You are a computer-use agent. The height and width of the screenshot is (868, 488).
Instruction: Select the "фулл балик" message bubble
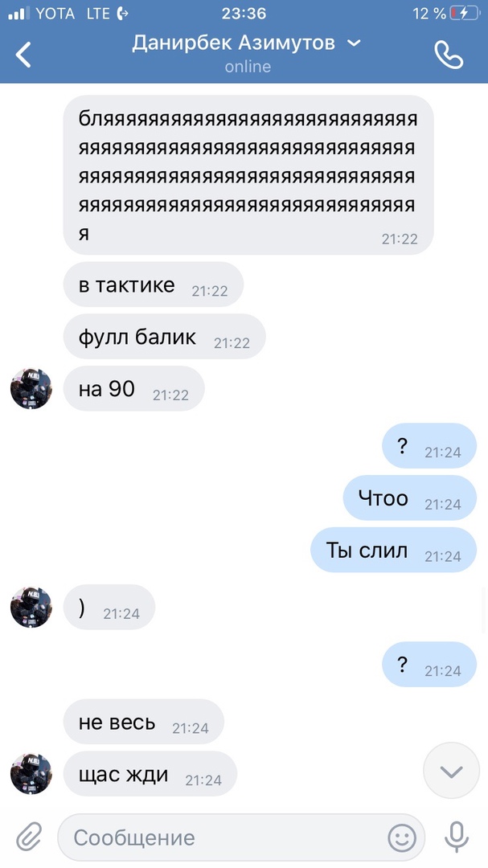click(165, 337)
